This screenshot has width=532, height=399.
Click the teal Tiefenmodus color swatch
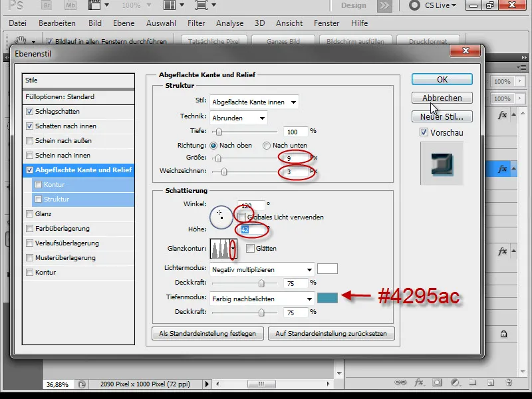pos(327,298)
